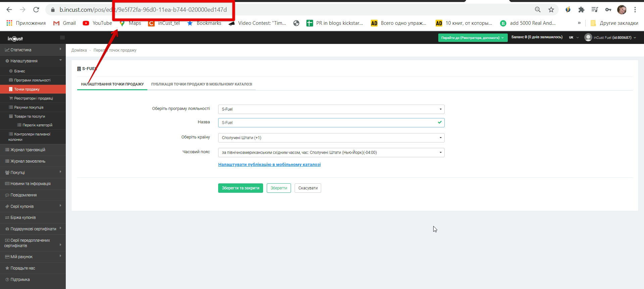644x289 pixels.
Task: Click the sidebar hamburger collapse icon
Action: (x=62, y=38)
